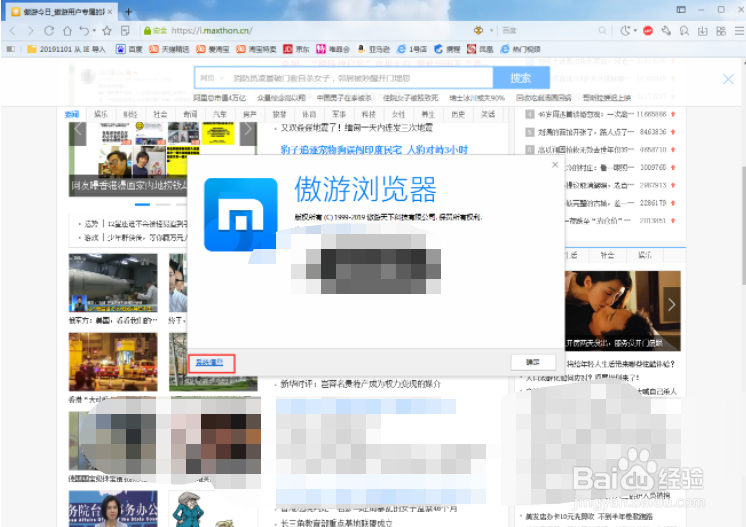Viewport: 746px width, 527px height.
Task: Switch to the 汽车 news tab
Action: click(x=219, y=114)
